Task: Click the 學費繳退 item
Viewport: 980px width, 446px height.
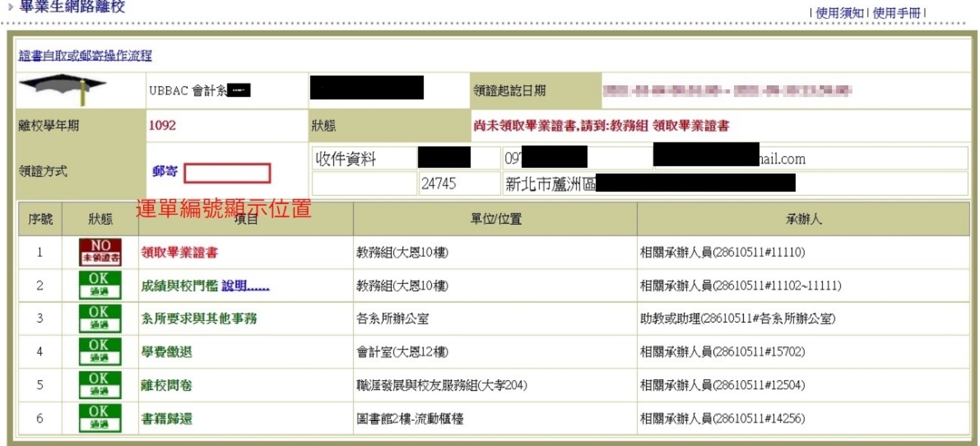Action: pyautogui.click(x=166, y=352)
